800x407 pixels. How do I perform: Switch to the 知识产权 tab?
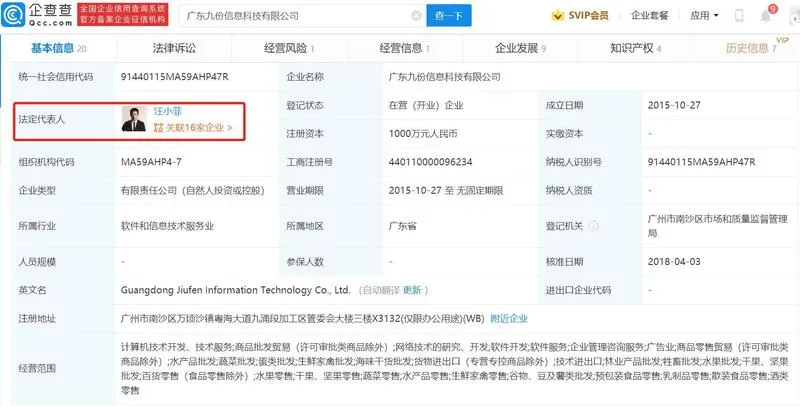636,48
